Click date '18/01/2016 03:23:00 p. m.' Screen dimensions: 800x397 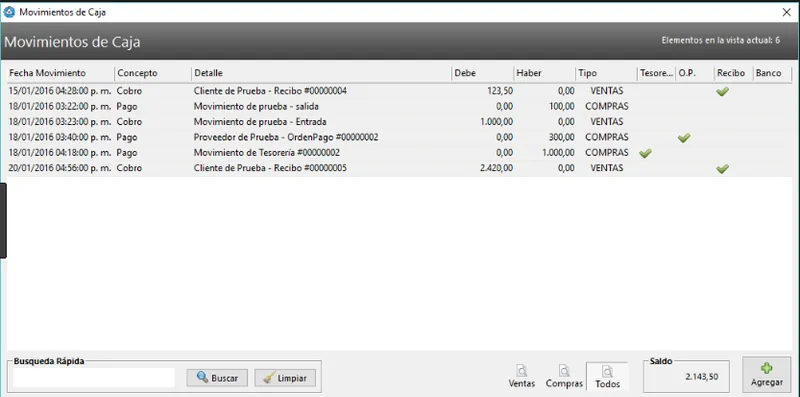tap(60, 122)
